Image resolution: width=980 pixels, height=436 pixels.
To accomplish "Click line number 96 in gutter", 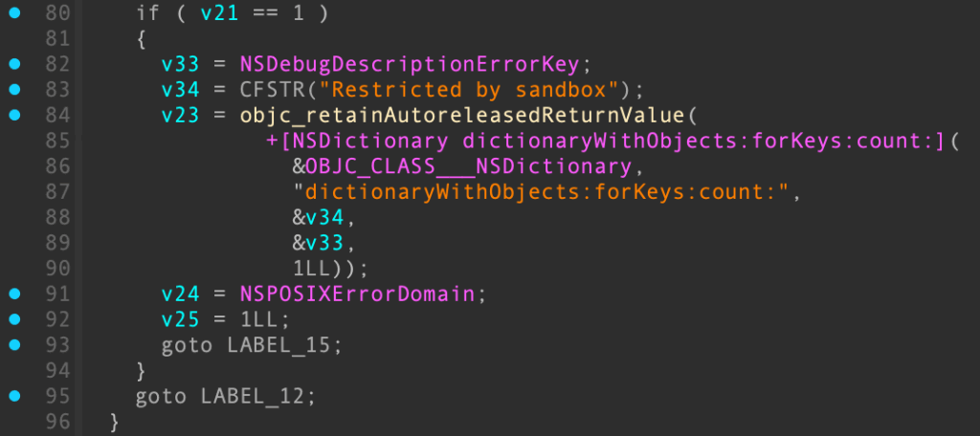I will click(x=57, y=422).
